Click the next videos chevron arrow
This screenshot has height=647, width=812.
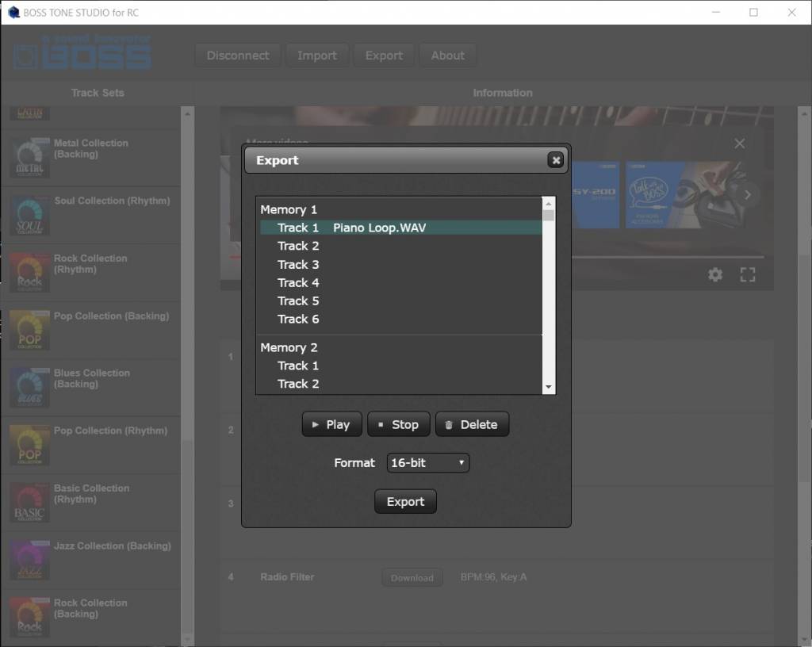point(747,195)
